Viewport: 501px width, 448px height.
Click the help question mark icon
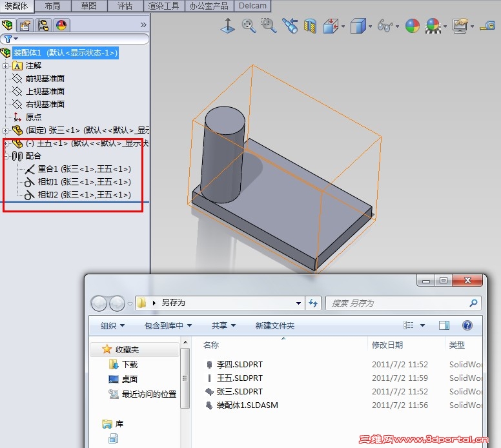[x=467, y=325]
